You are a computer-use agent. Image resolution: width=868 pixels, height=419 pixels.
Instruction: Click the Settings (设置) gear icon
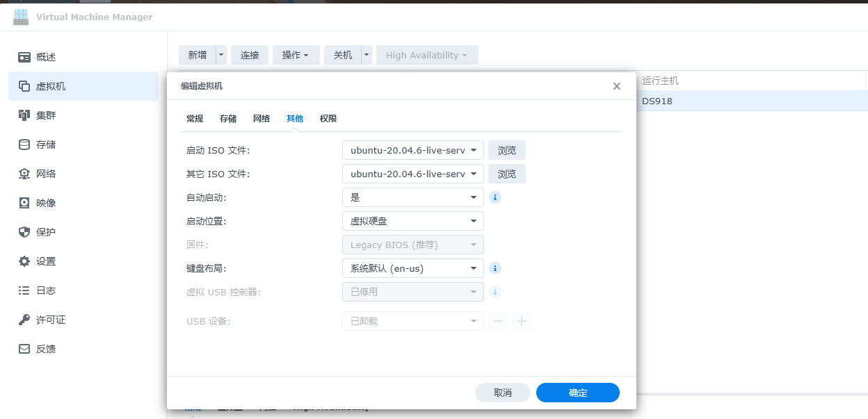click(24, 261)
